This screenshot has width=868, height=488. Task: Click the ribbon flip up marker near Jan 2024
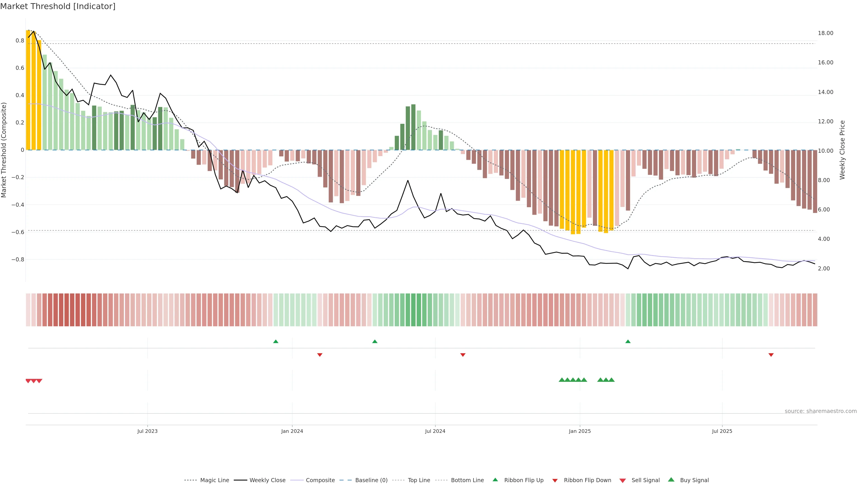276,342
